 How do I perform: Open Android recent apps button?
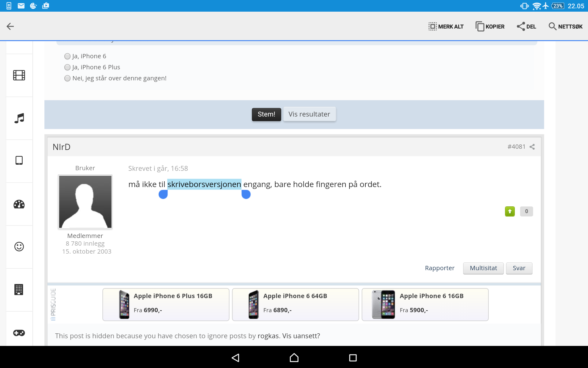click(353, 358)
